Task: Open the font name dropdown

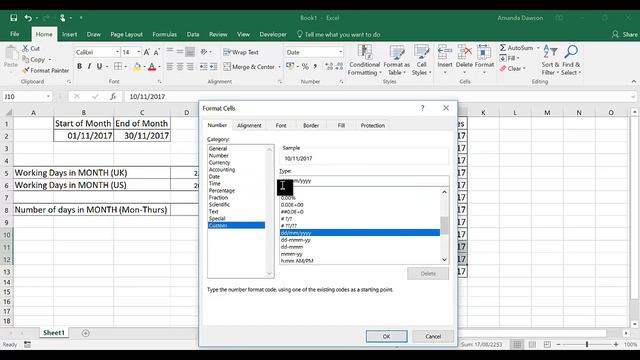Action: pos(118,52)
